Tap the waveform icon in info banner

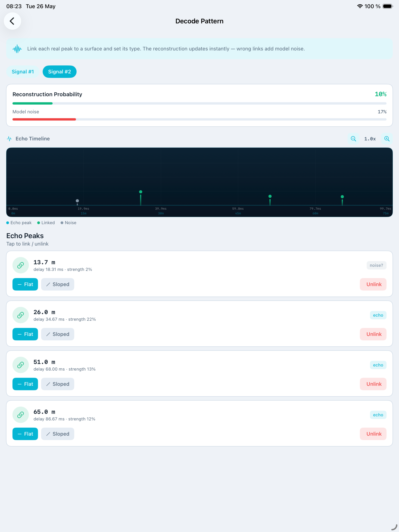click(17, 49)
